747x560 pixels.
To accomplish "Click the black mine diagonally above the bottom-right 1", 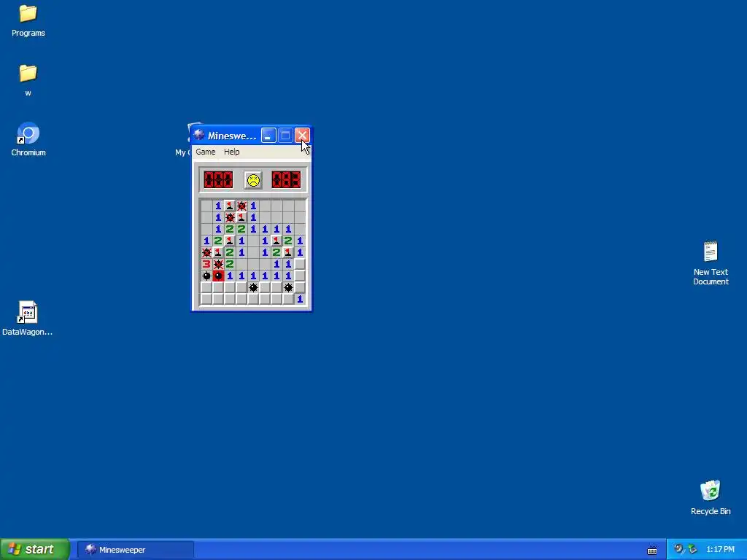I will pyautogui.click(x=288, y=287).
